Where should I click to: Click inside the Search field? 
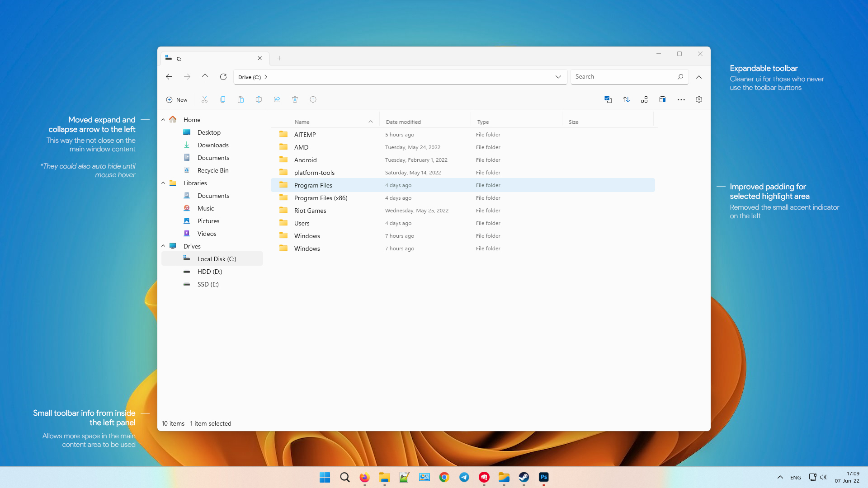coord(624,76)
